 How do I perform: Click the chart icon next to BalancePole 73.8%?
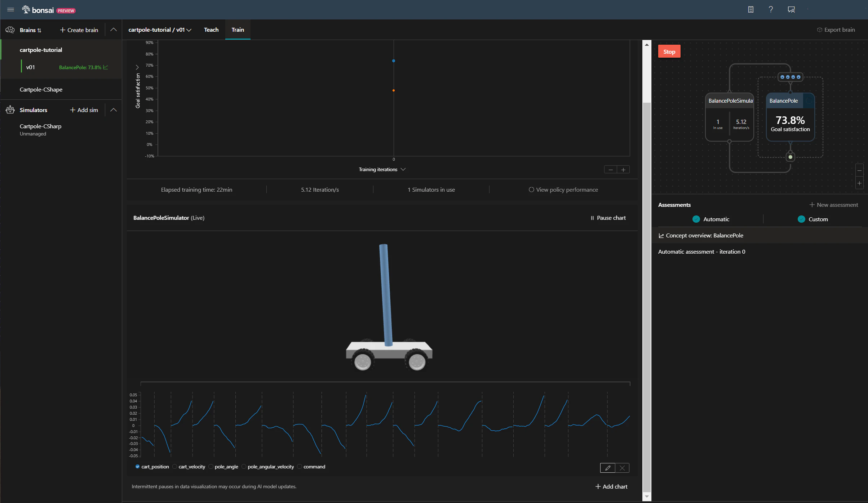pos(105,67)
